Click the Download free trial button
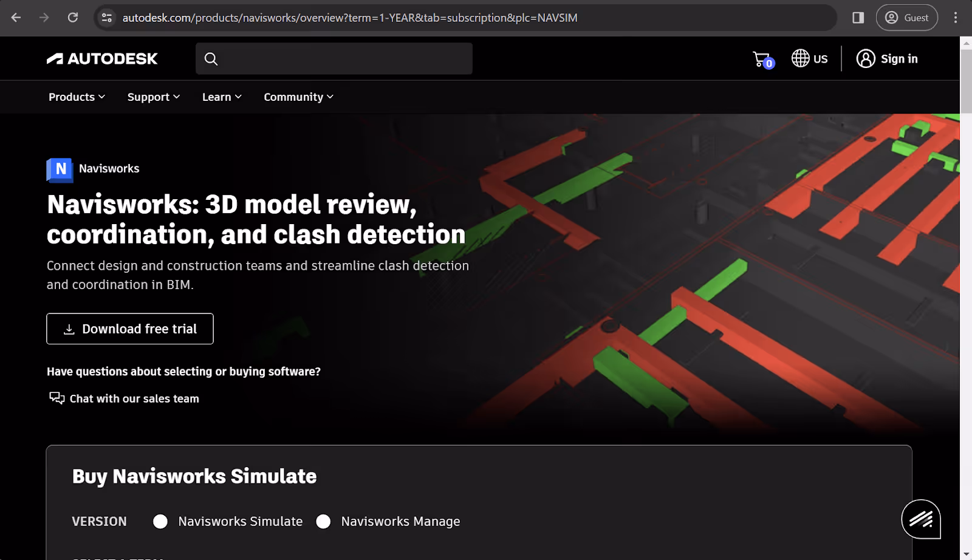 (x=130, y=329)
